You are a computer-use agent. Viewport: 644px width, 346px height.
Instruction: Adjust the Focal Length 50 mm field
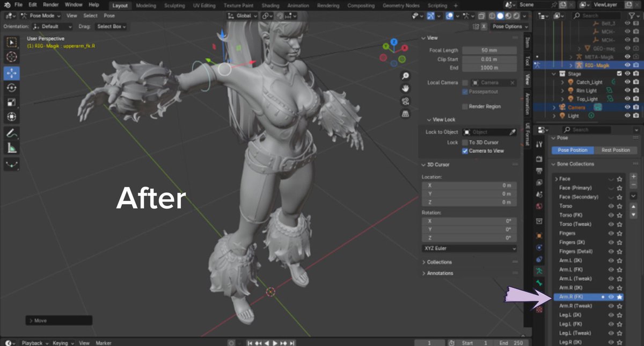coord(488,51)
